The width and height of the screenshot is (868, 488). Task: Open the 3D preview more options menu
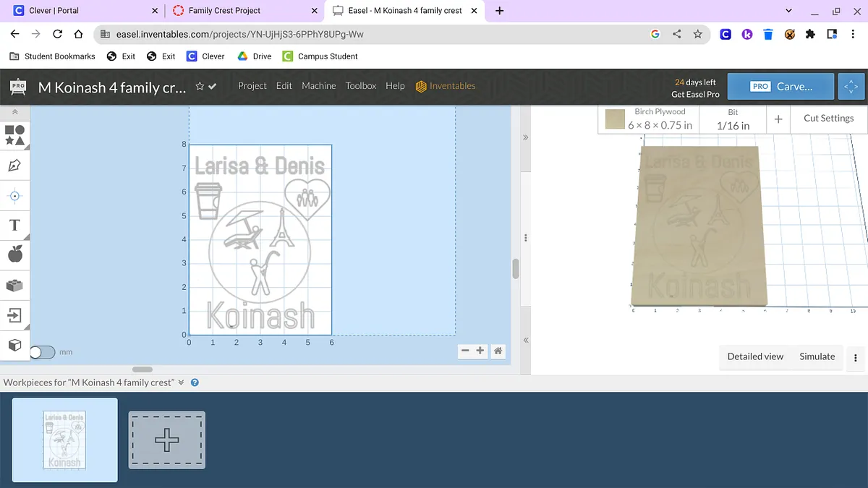click(x=856, y=357)
